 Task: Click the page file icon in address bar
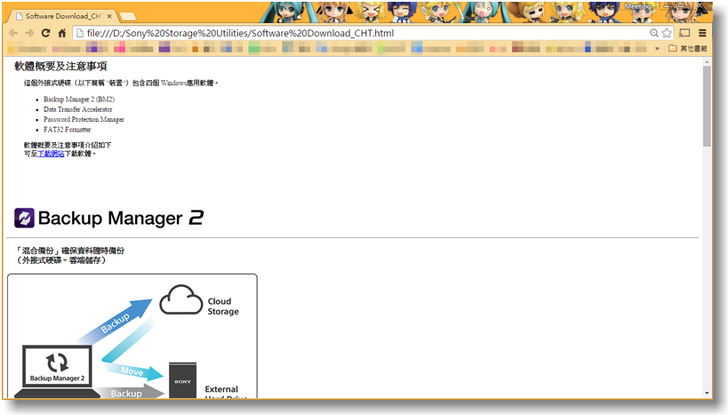click(80, 33)
